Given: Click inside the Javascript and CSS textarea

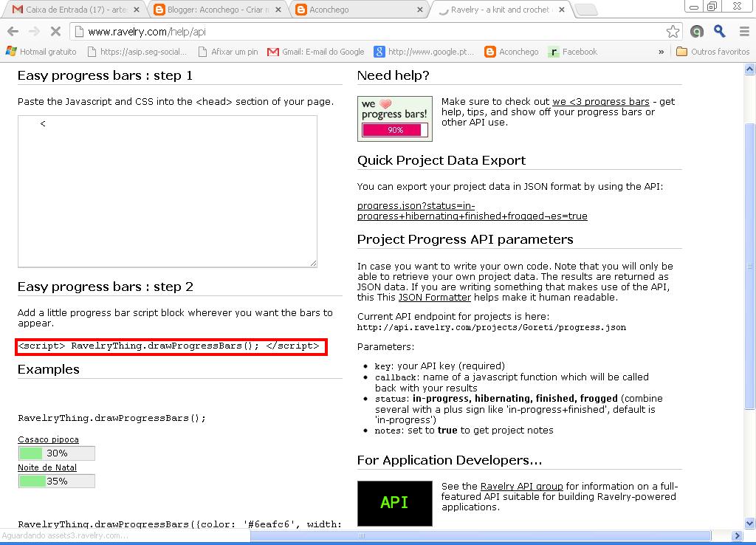Looking at the screenshot, I should click(168, 191).
